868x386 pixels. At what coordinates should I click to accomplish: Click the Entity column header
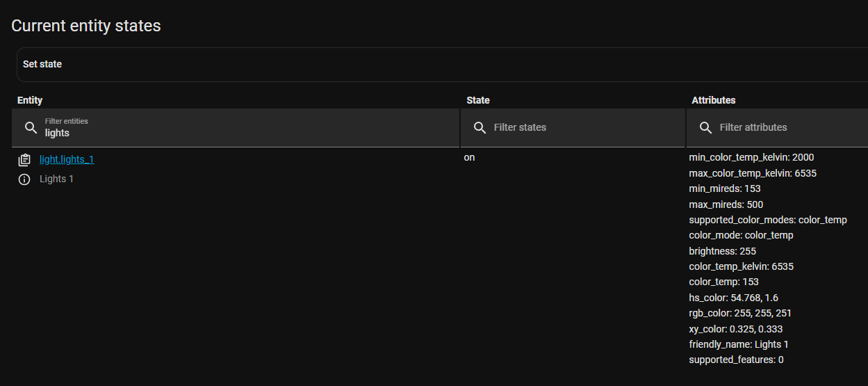(x=30, y=100)
